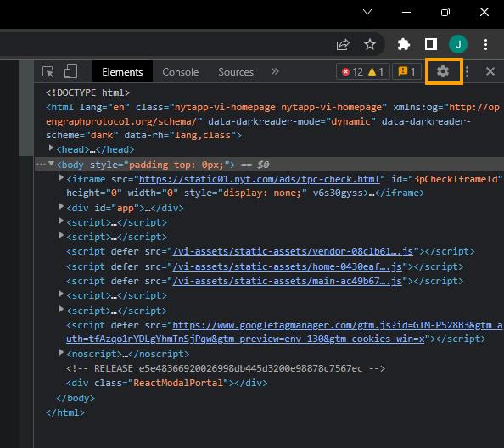Switch to the Sources tab
This screenshot has width=504, height=448.
[236, 71]
